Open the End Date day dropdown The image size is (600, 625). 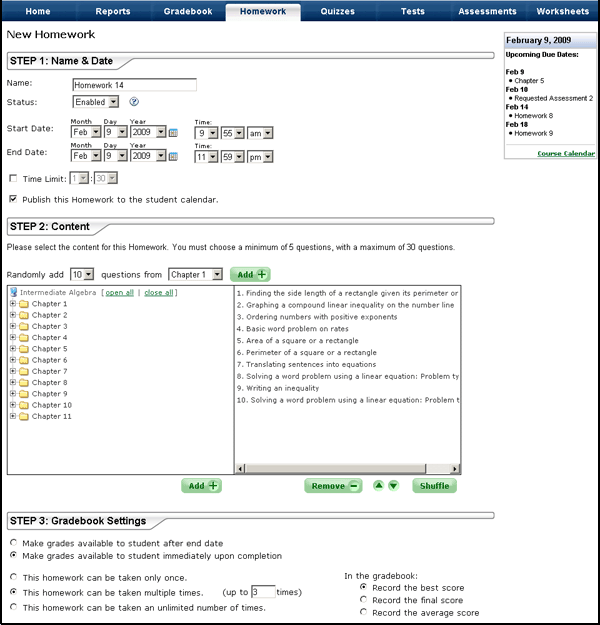pos(116,155)
